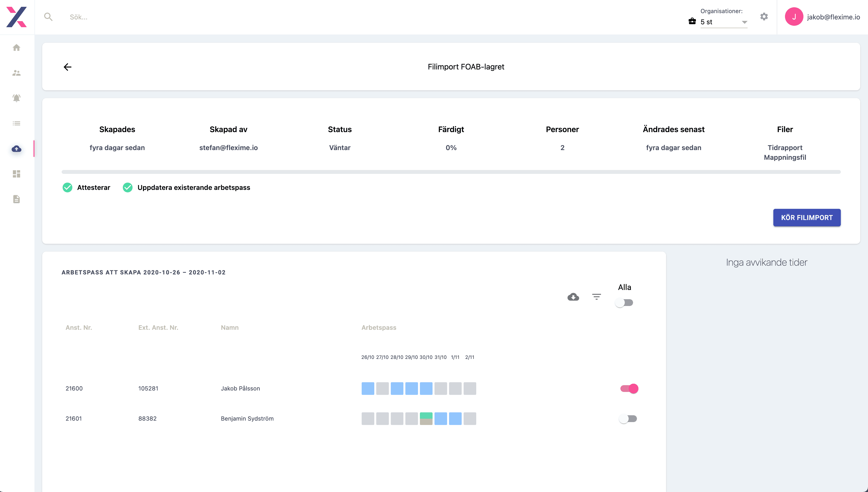Toggle Jakob Pålsson arbetspass switch on
The image size is (868, 492).
pos(629,388)
